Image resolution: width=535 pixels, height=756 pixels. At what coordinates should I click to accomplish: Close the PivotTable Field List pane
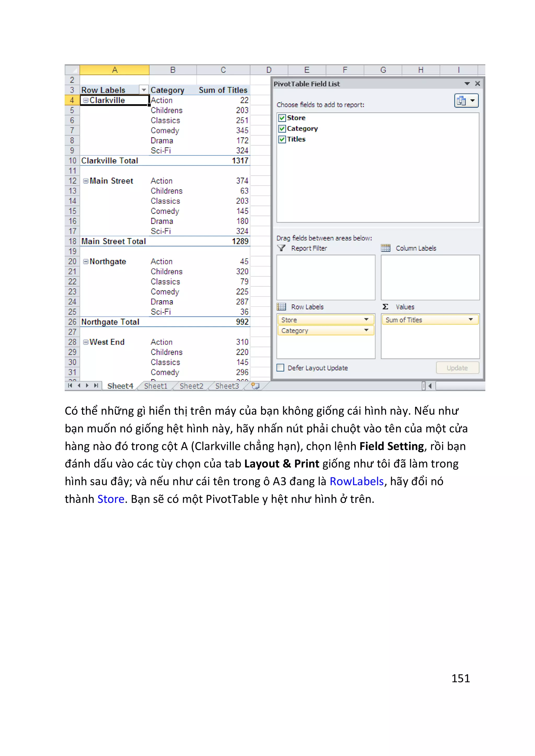477,84
